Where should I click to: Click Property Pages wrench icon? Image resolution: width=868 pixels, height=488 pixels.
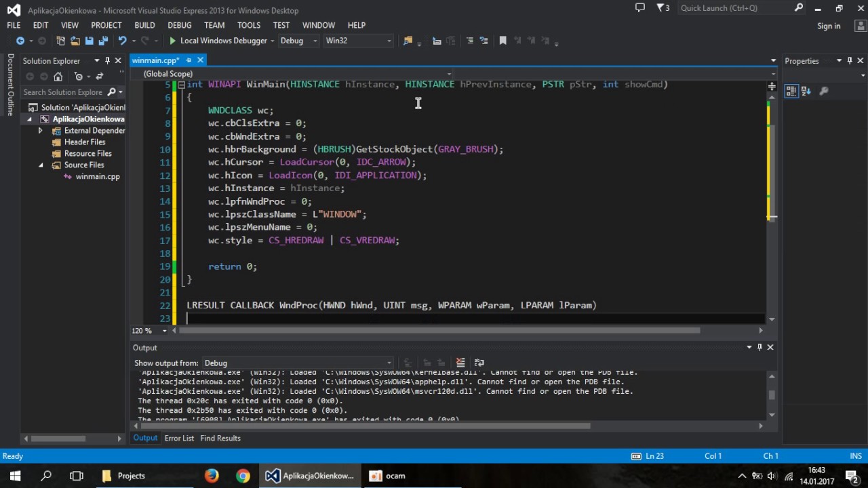click(823, 91)
